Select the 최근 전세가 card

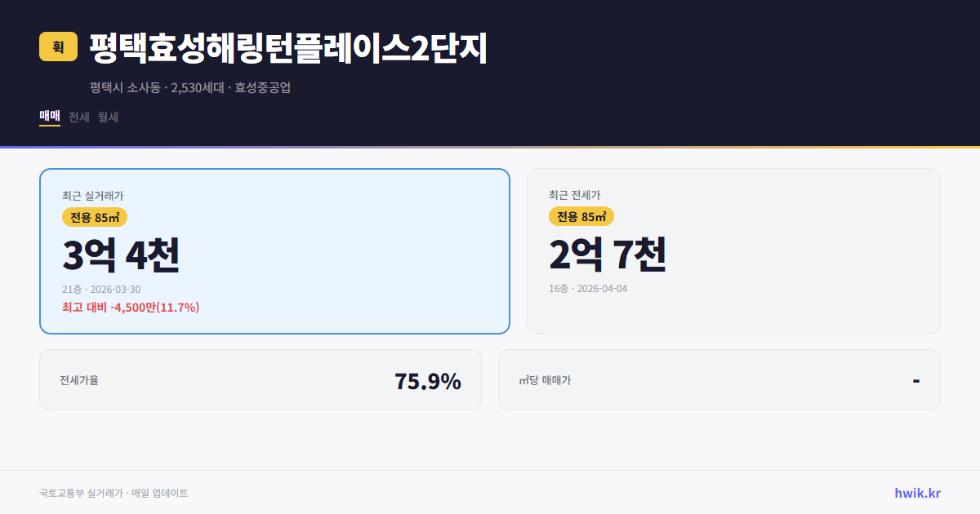[x=733, y=250]
